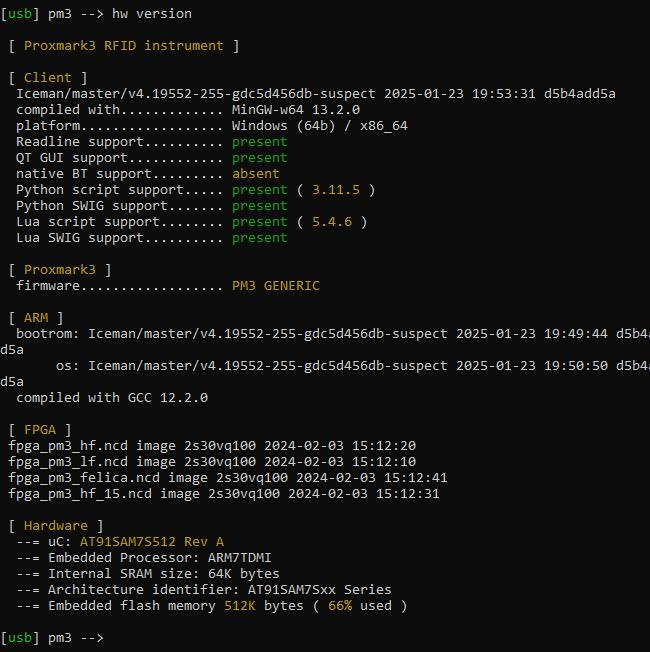Click the '66%' used flash value
650x652 pixels.
point(340,606)
